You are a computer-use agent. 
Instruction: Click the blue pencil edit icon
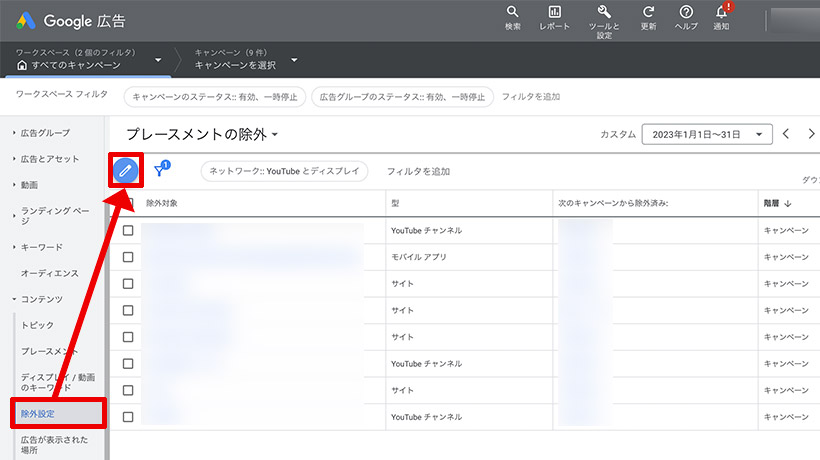pos(125,171)
